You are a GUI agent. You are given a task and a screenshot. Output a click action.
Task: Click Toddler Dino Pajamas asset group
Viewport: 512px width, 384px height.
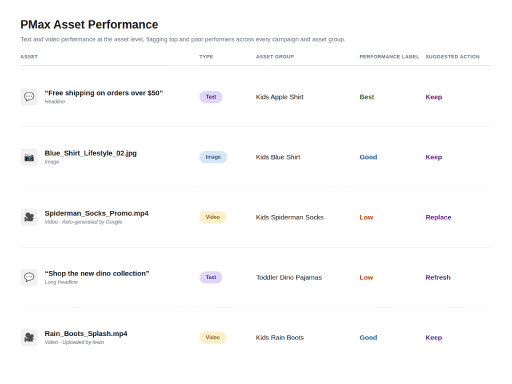(x=289, y=277)
